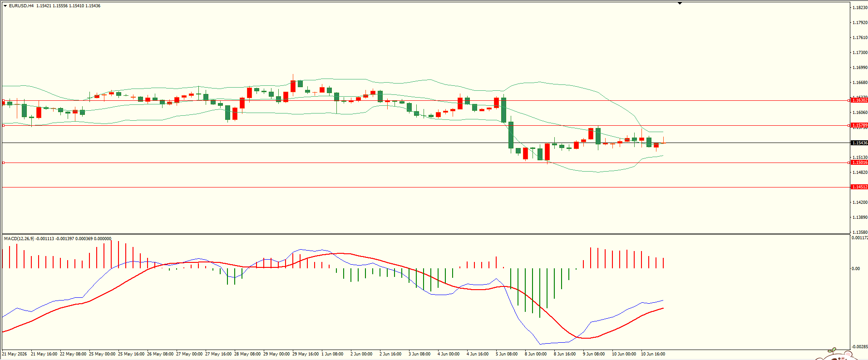Select the red 1.15016 price level tag
The width and height of the screenshot is (868, 360).
coord(859,163)
